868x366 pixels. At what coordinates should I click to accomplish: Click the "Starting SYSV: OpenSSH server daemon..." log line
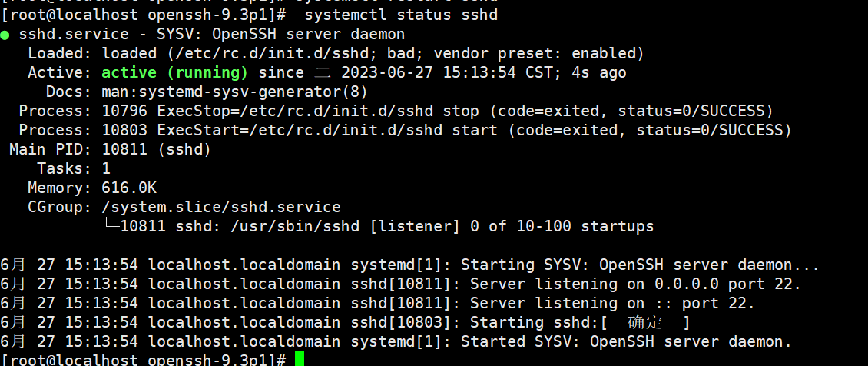(x=640, y=265)
